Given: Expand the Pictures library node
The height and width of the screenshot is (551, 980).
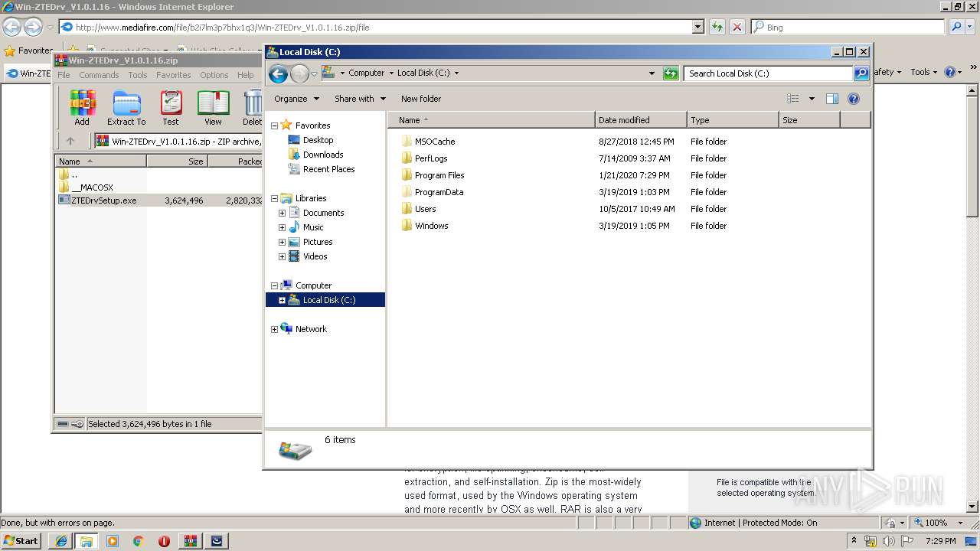Looking at the screenshot, I should coord(282,242).
